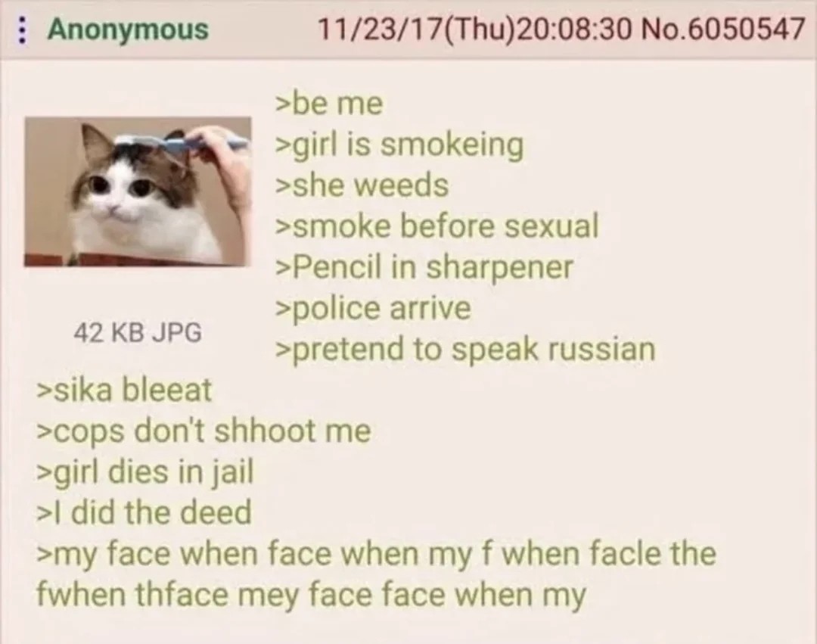Click the Anonymous poster name
Screen dimensions: 817x644
click(x=128, y=30)
